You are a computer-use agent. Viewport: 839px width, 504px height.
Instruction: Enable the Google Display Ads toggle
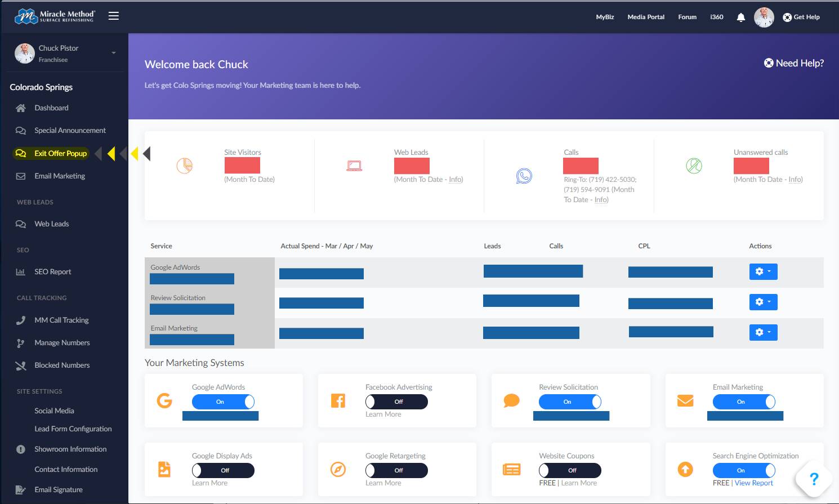tap(223, 471)
